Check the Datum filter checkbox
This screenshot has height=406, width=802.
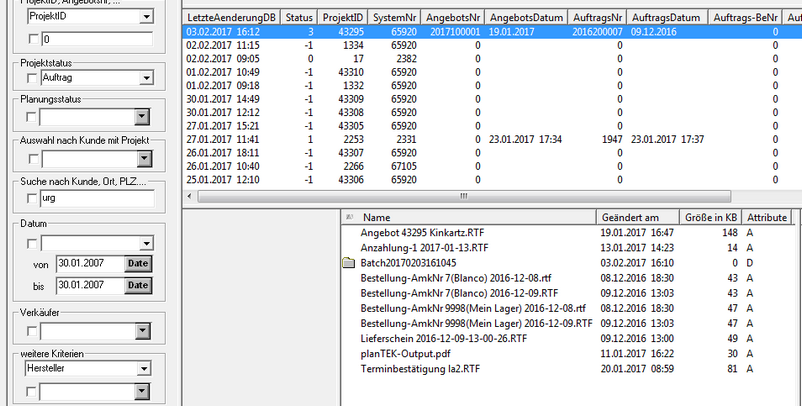click(x=32, y=243)
